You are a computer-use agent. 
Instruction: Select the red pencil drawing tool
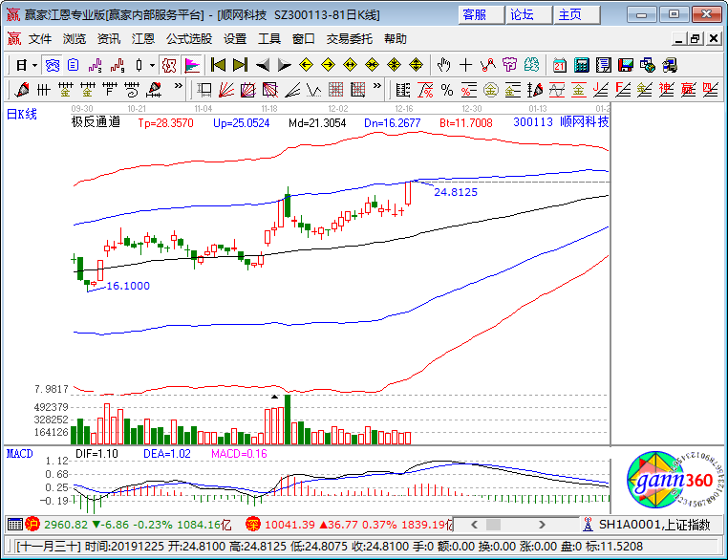21,90
